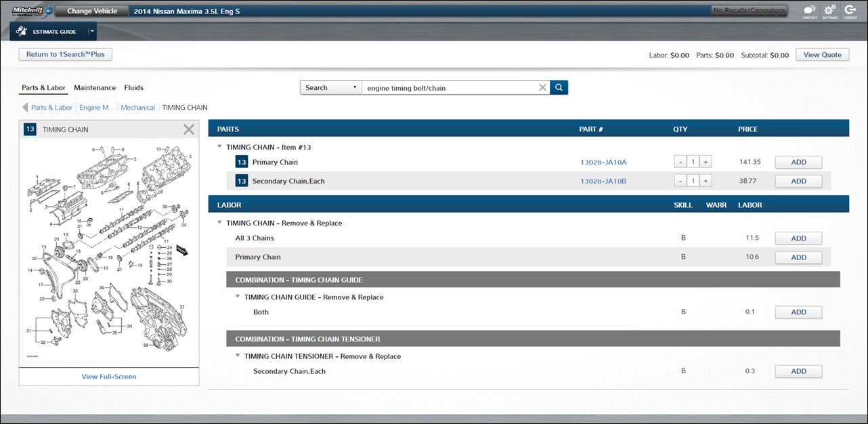The image size is (868, 424).
Task: Open part number 13028-JA10A link
Action: (603, 163)
